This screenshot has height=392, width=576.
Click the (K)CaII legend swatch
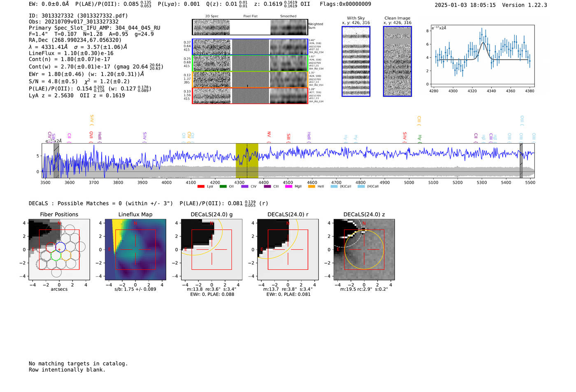[334, 186]
